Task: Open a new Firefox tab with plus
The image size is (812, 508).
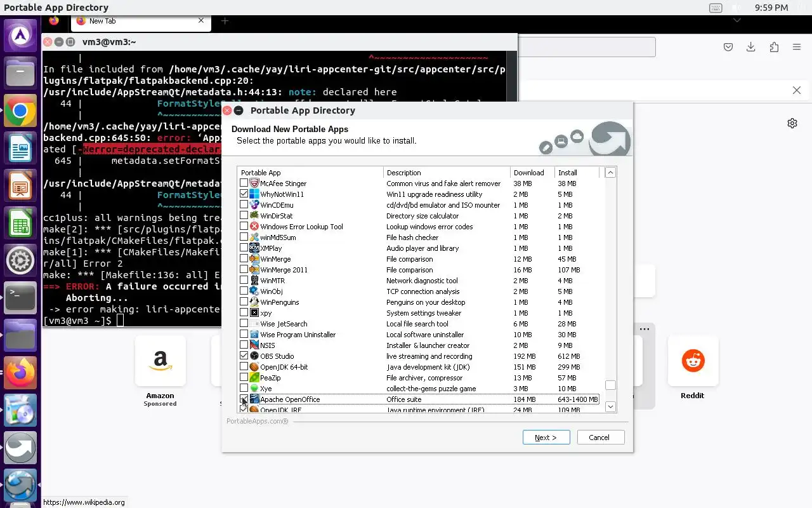Action: tap(225, 21)
